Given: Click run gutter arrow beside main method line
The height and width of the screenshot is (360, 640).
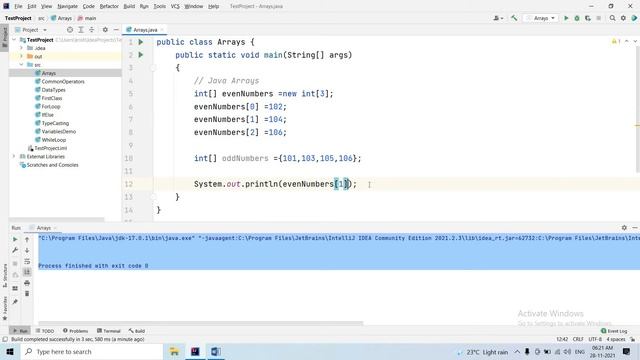Looking at the screenshot, I should click(x=141, y=55).
